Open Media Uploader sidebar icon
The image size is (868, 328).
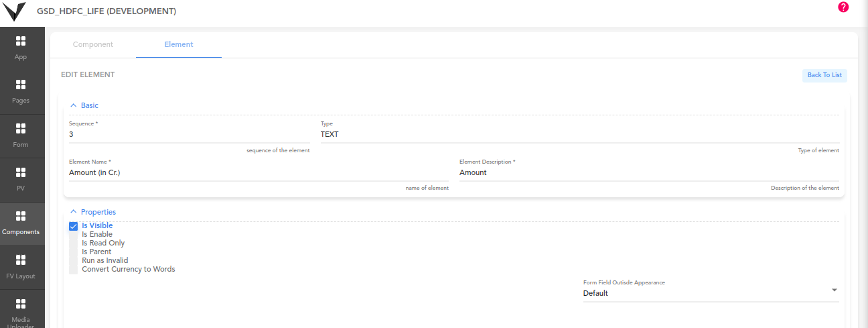coord(21,310)
